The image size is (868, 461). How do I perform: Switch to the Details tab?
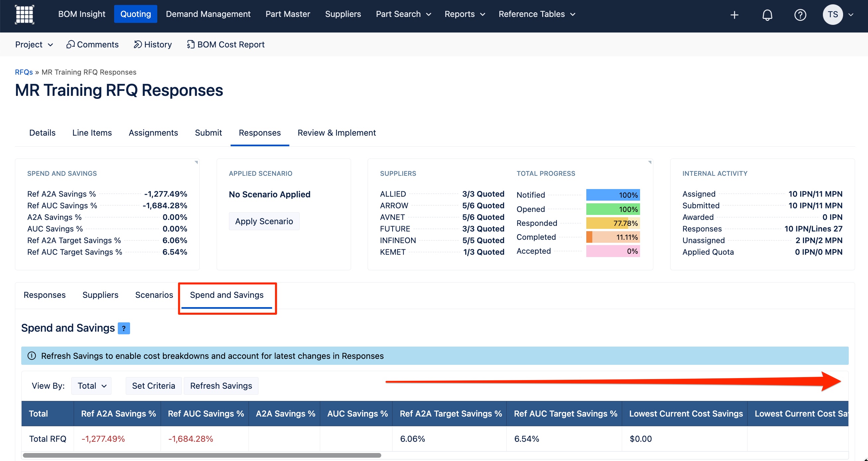pos(42,133)
